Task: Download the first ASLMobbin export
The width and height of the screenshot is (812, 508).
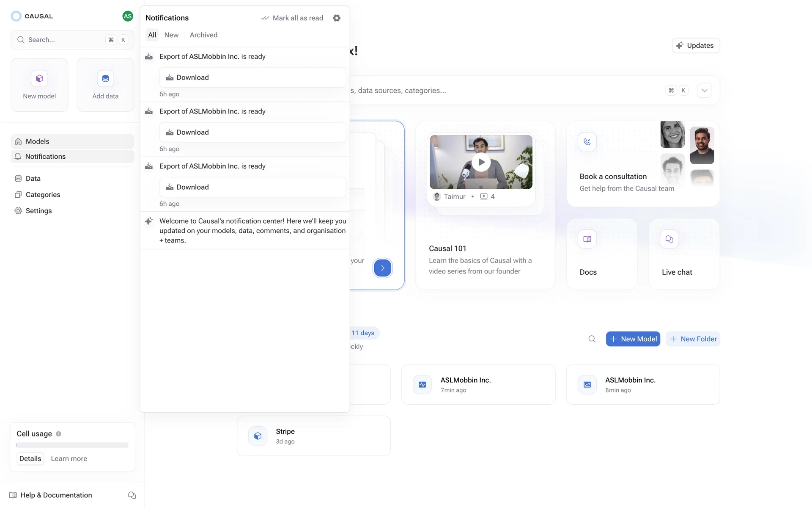Action: (252, 77)
